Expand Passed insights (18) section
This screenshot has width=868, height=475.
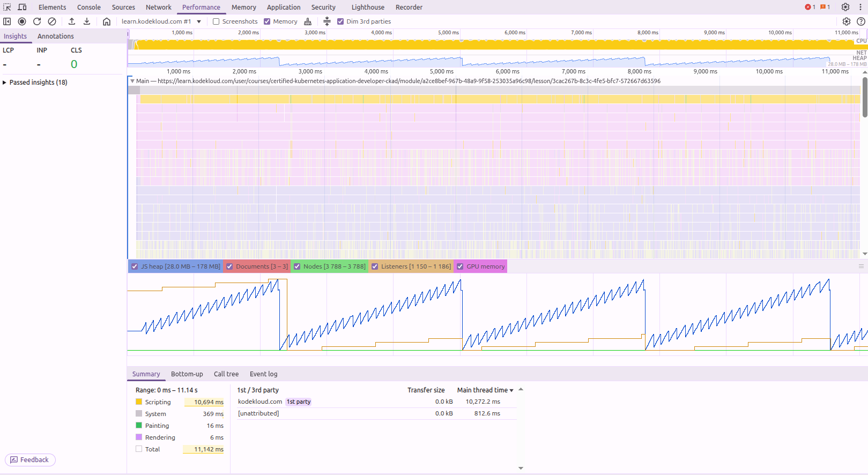(x=35, y=82)
